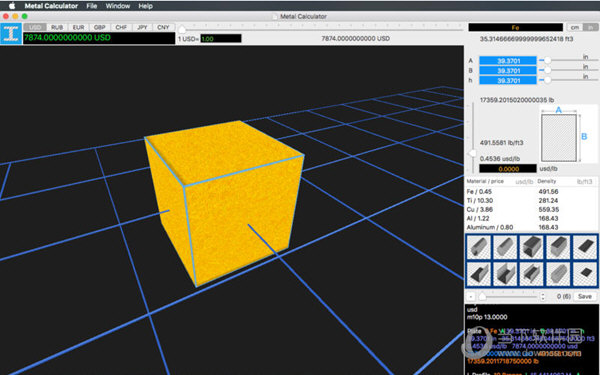Click the 17359.2015020000035 lb weight value
The image size is (600, 375).
pos(517,100)
